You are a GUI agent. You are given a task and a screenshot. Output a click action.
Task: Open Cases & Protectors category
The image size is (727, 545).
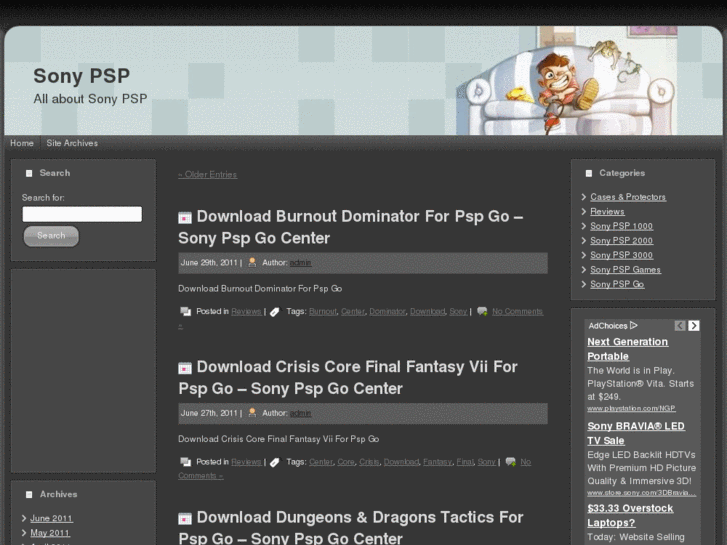(x=628, y=197)
